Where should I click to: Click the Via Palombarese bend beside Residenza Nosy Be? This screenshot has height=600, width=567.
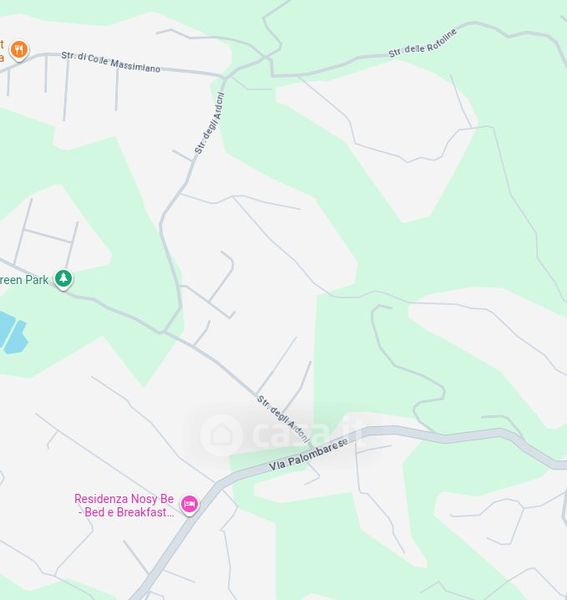tap(219, 485)
